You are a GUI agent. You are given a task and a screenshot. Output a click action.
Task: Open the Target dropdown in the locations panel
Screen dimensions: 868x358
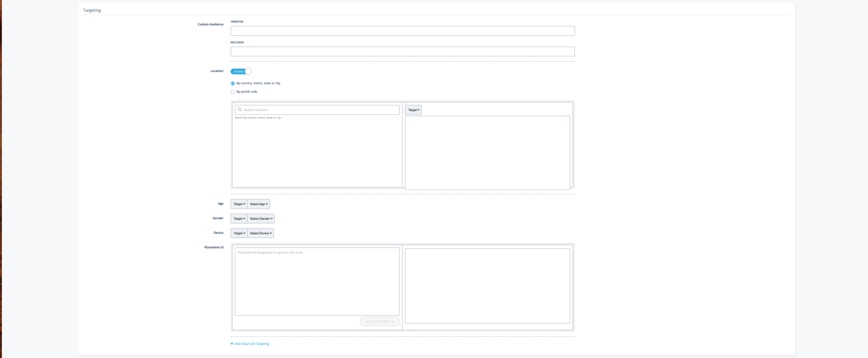(x=413, y=110)
